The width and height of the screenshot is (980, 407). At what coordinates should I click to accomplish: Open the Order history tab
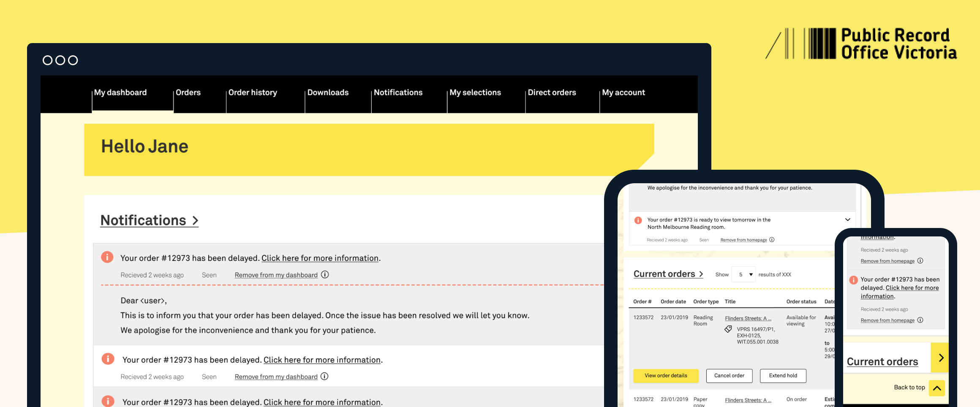point(253,92)
